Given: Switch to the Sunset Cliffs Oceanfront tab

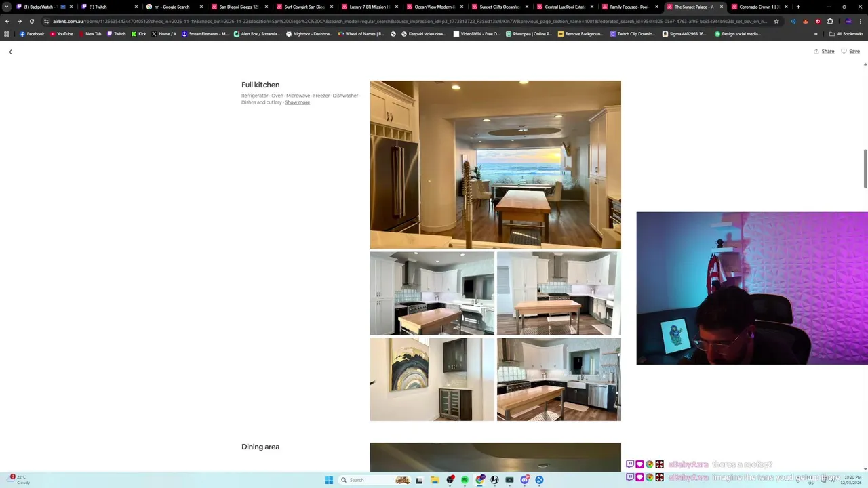Looking at the screenshot, I should [499, 7].
